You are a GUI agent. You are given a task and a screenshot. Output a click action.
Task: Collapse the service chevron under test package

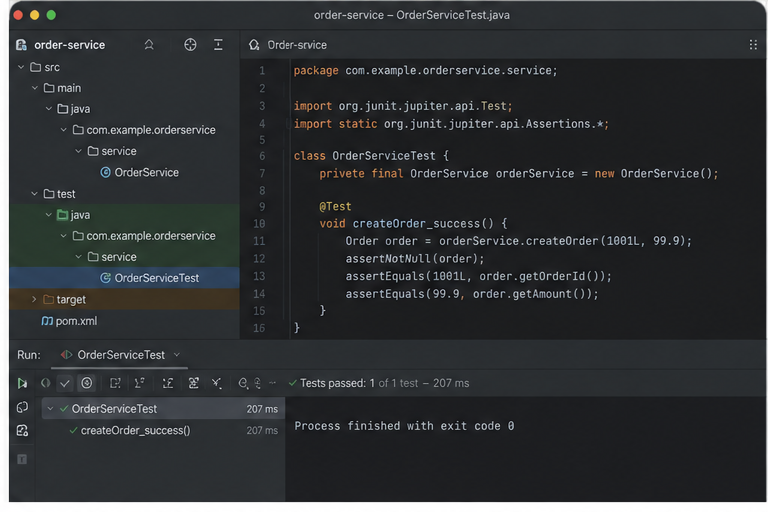point(78,256)
